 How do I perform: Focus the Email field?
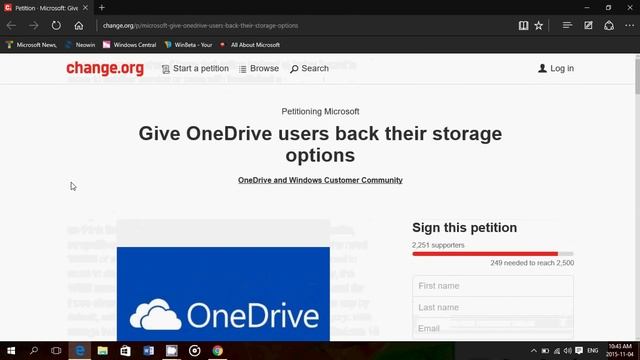pyautogui.click(x=493, y=329)
